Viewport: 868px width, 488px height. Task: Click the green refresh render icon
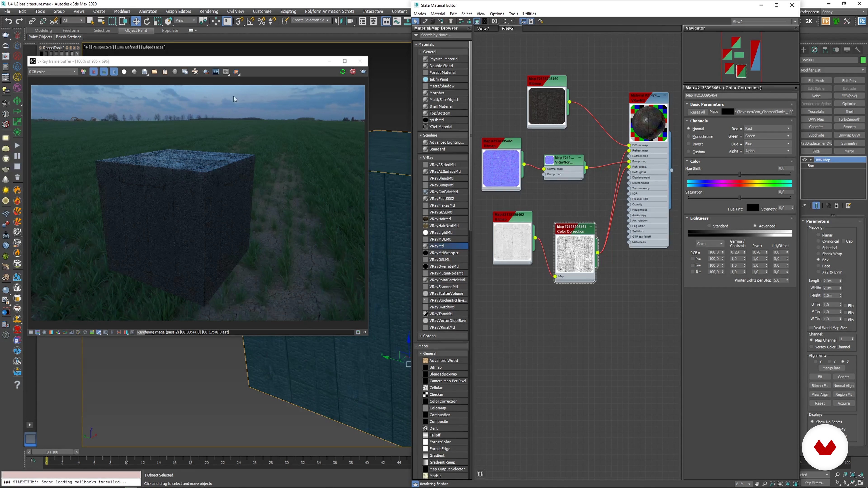pyautogui.click(x=343, y=71)
